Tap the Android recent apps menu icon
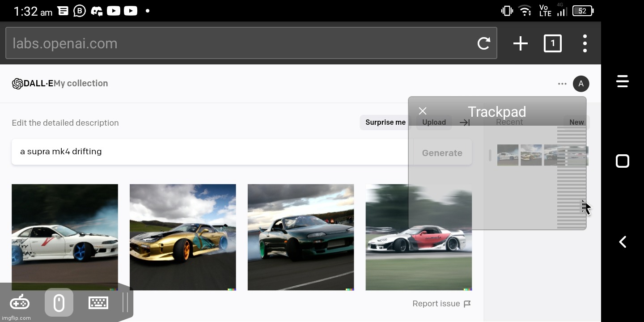The height and width of the screenshot is (322, 644). [x=622, y=81]
